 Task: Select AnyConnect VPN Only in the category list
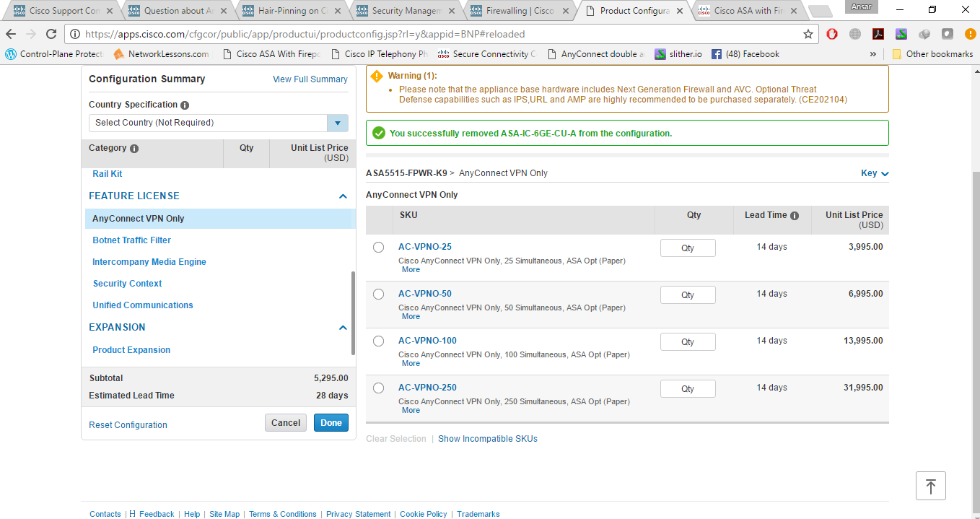[x=220, y=219]
